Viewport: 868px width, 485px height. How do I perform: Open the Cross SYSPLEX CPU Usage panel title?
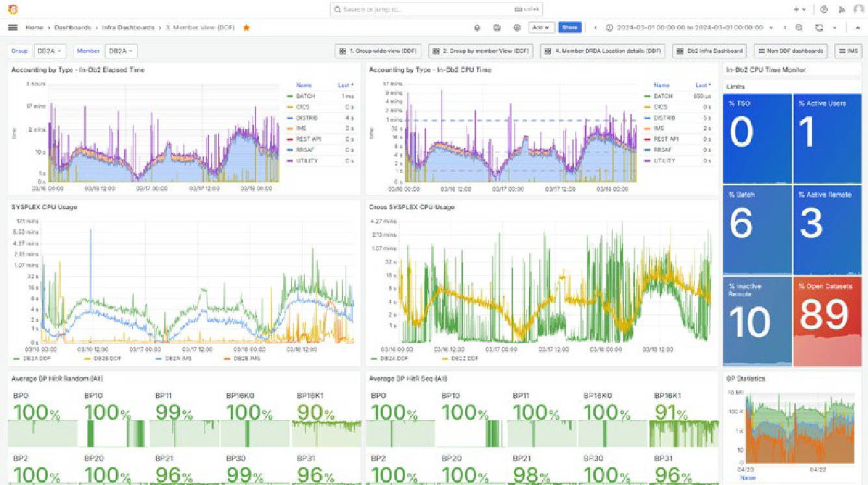point(412,207)
